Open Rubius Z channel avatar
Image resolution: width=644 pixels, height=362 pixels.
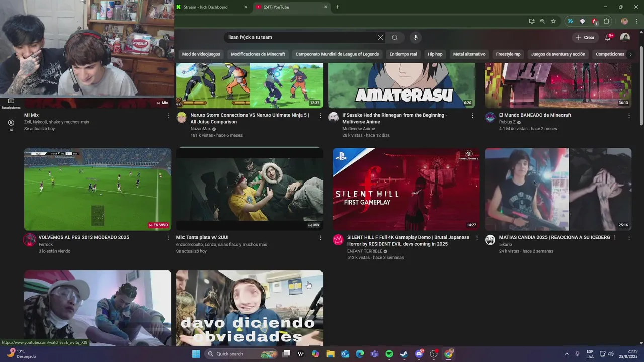[490, 118]
